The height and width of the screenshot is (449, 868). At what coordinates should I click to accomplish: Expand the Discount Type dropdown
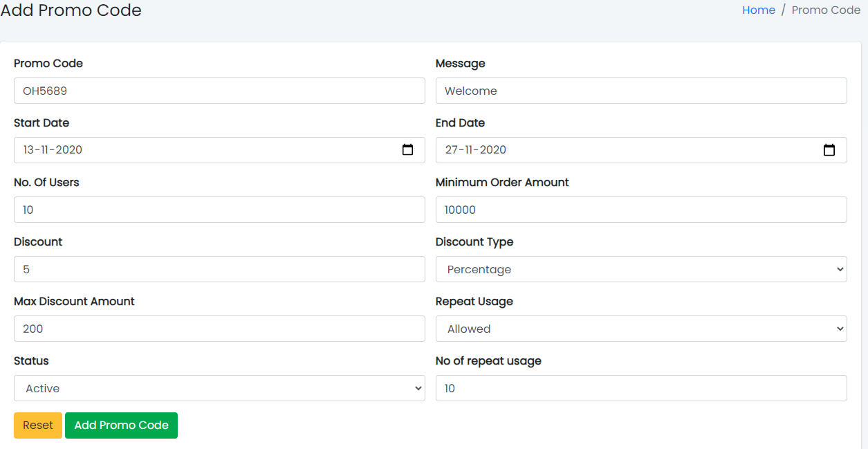(x=641, y=269)
